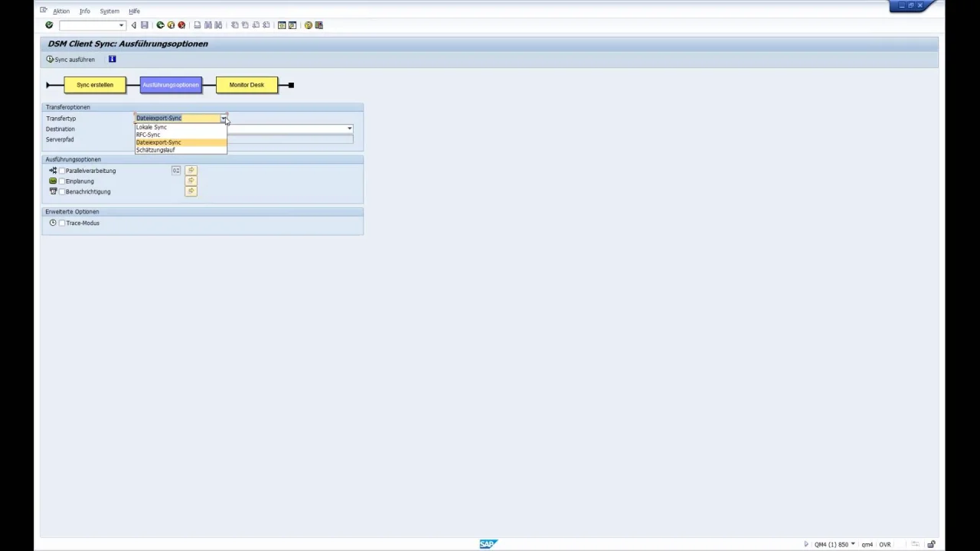Expand the status bar triangle arrow
Viewport: 980px width, 551px height.
[x=805, y=544]
